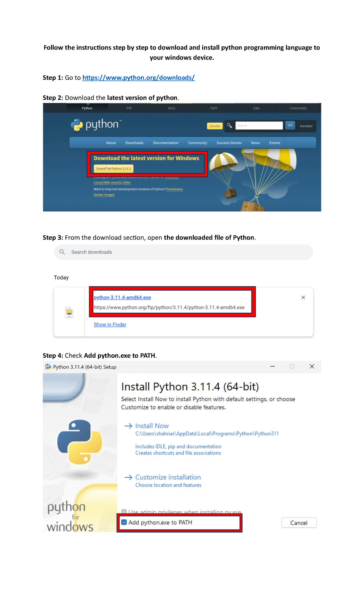The height and width of the screenshot is (600, 364).
Task: Open the Downloads menu on python.org
Action: coord(134,143)
